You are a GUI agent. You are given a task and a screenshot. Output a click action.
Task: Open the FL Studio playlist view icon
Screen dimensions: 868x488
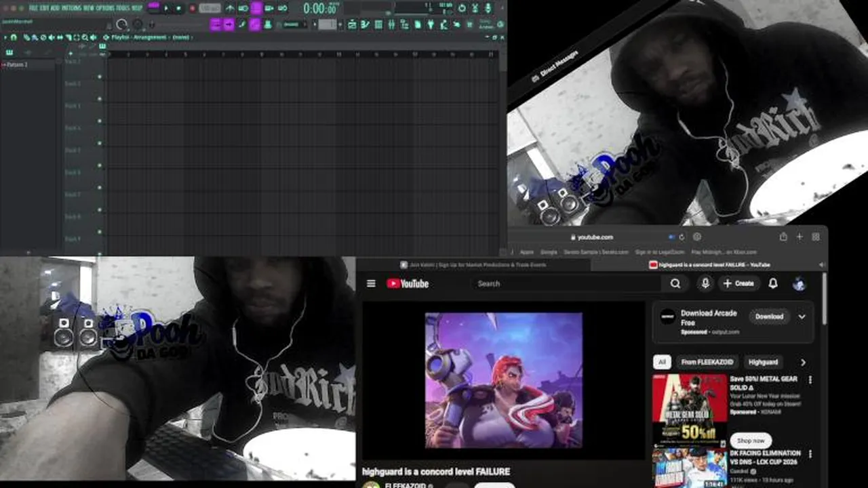click(352, 24)
